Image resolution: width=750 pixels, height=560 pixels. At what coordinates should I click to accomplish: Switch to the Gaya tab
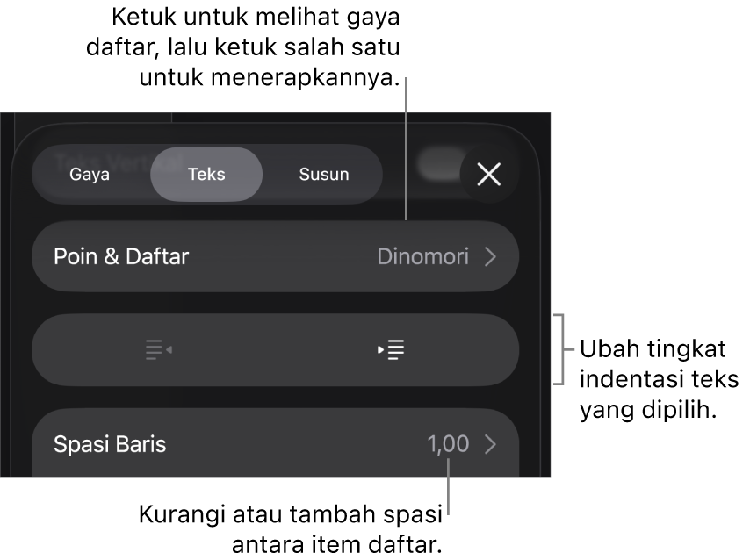(90, 174)
